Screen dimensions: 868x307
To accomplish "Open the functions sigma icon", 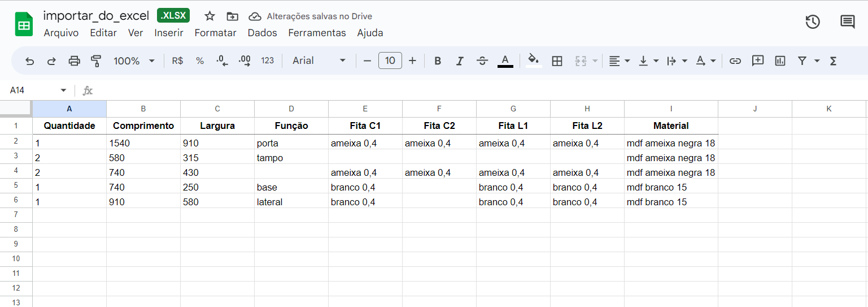I will click(833, 61).
